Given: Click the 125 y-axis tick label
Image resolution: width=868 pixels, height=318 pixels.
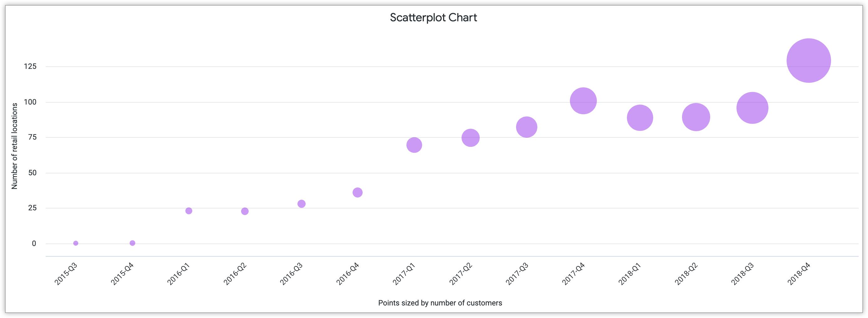Looking at the screenshot, I should tap(30, 66).
